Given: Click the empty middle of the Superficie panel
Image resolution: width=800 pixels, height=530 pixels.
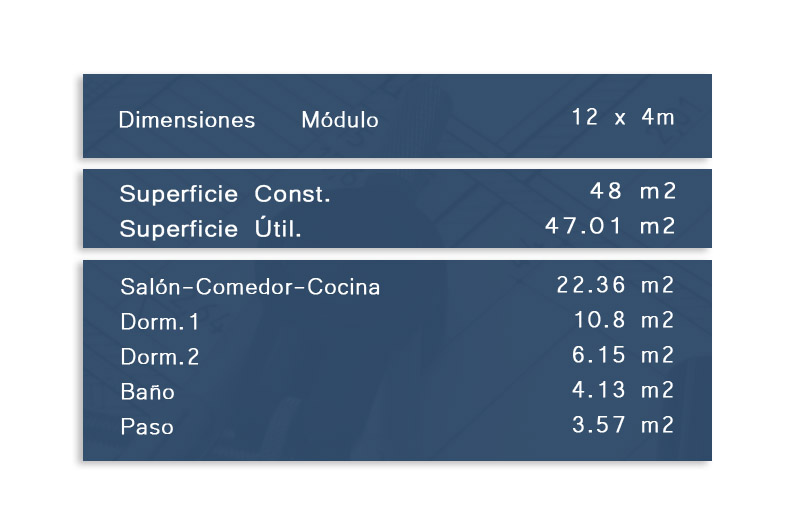Looking at the screenshot, I should pyautogui.click(x=430, y=210).
